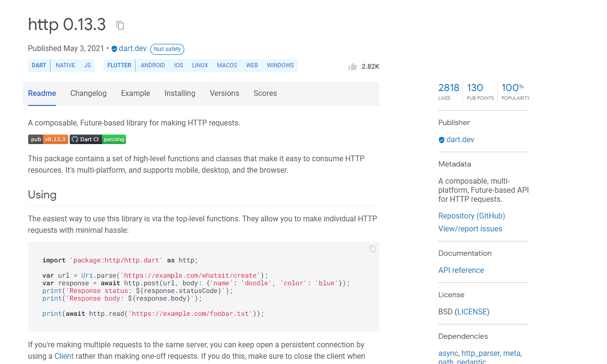The image size is (607, 364).
Task: Open the http_parser dependency link
Action: (x=481, y=354)
